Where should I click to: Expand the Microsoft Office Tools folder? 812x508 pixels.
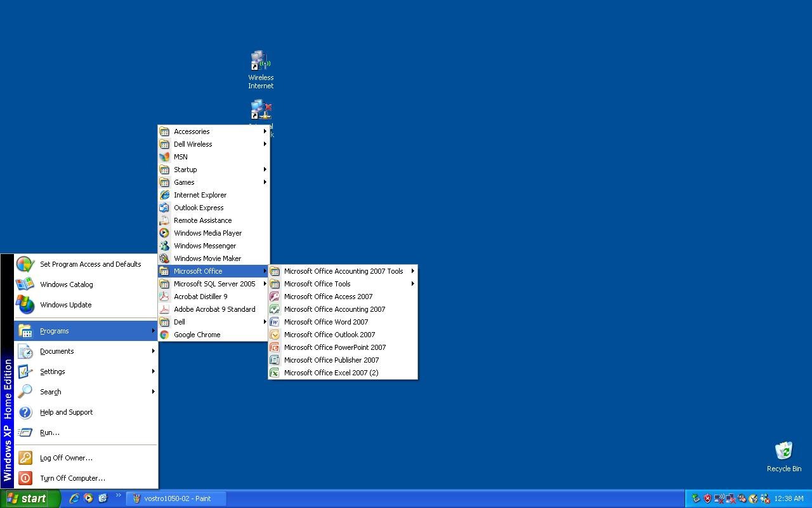click(343, 284)
